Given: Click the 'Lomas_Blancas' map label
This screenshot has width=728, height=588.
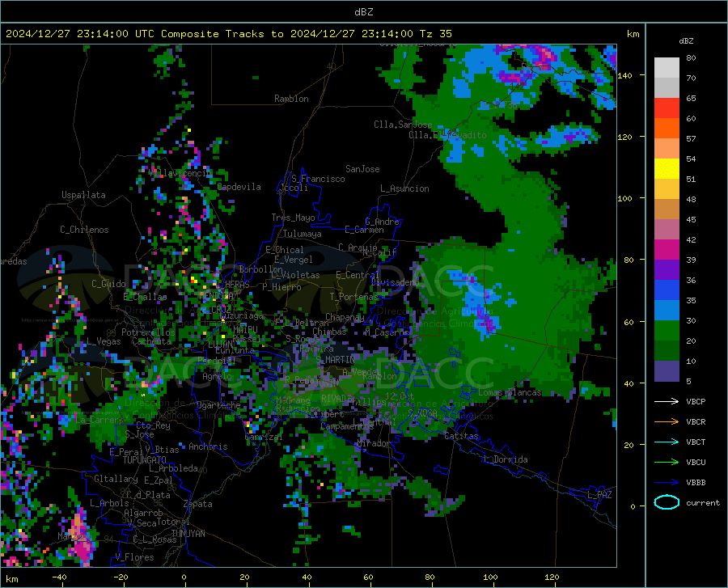Looking at the screenshot, I should tap(510, 392).
